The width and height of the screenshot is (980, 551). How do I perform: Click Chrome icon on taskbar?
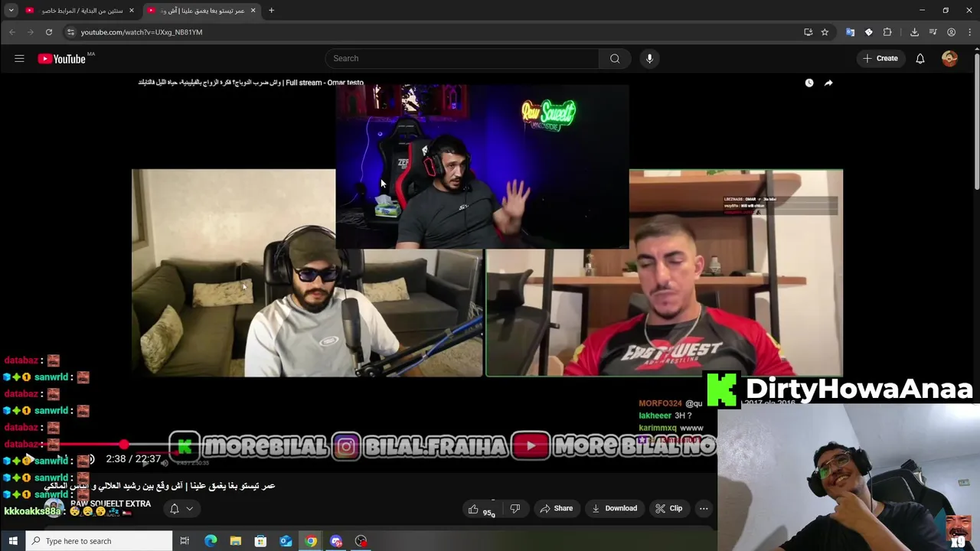click(311, 541)
